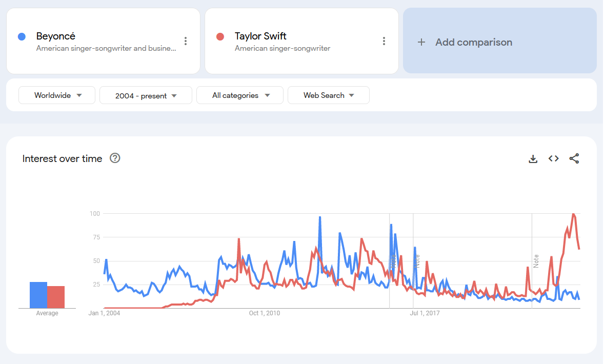Edit the Beyoncé search term
This screenshot has height=364, width=604.
(x=56, y=36)
